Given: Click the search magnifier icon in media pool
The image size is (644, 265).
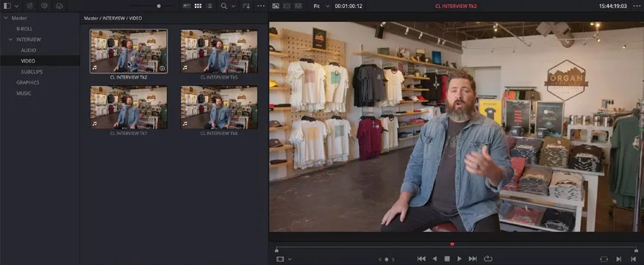Looking at the screenshot, I should coord(223,6).
